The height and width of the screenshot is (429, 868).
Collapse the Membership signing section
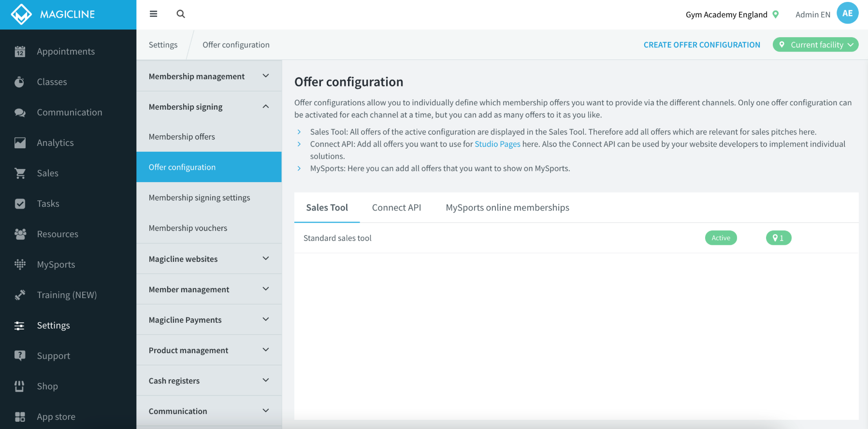(209, 106)
